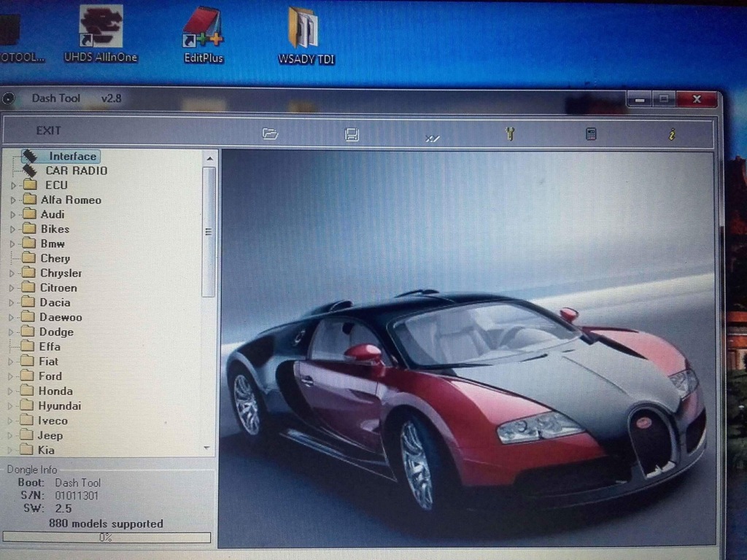Click the ECU folder icon
747x560 pixels.
coord(30,184)
